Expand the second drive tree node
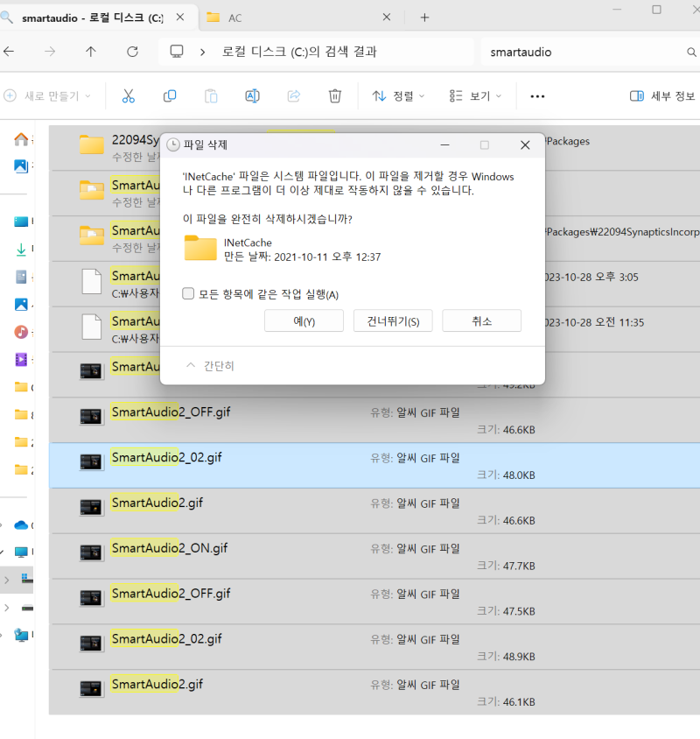Image resolution: width=700 pixels, height=739 pixels. (x=7, y=608)
